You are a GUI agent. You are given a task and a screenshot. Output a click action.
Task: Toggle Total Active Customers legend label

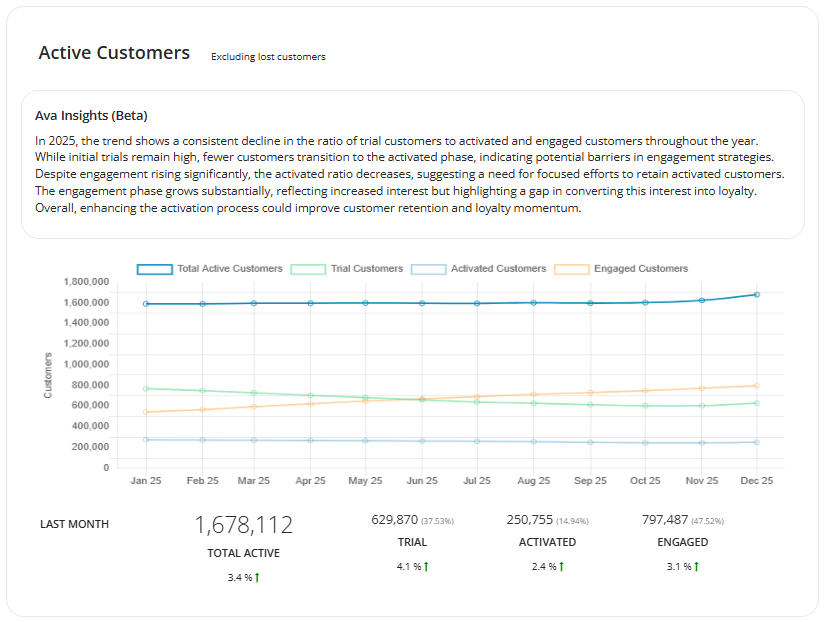(x=230, y=269)
